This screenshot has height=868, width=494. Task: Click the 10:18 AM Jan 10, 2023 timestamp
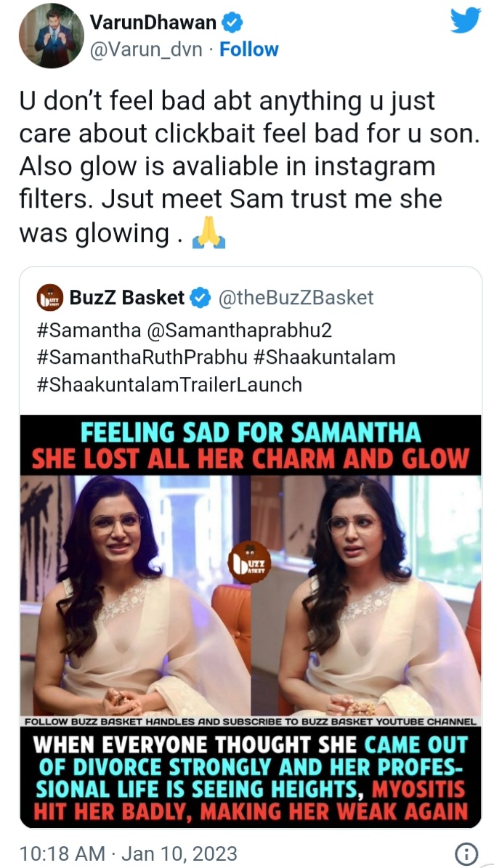129,853
